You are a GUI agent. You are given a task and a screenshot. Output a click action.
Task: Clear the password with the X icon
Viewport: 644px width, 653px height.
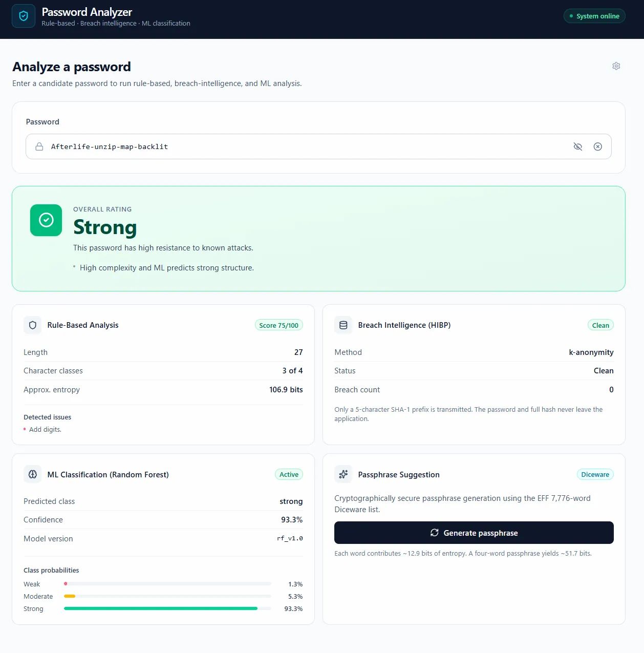pos(598,146)
